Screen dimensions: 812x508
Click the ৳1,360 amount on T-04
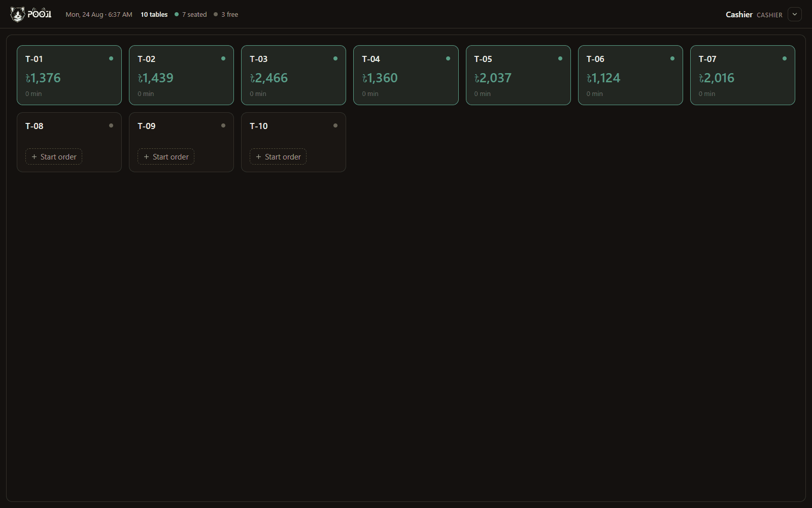[380, 78]
